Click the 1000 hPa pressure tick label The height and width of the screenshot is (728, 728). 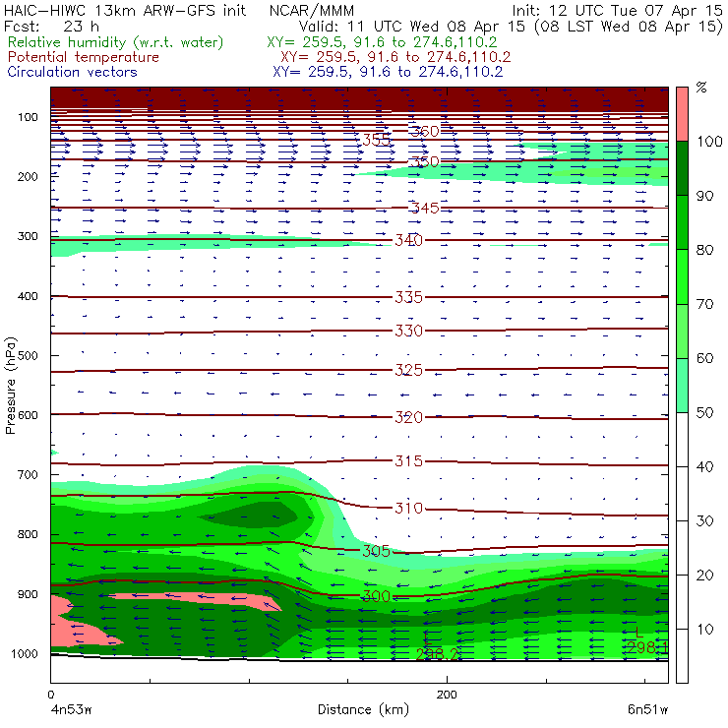pyautogui.click(x=25, y=653)
